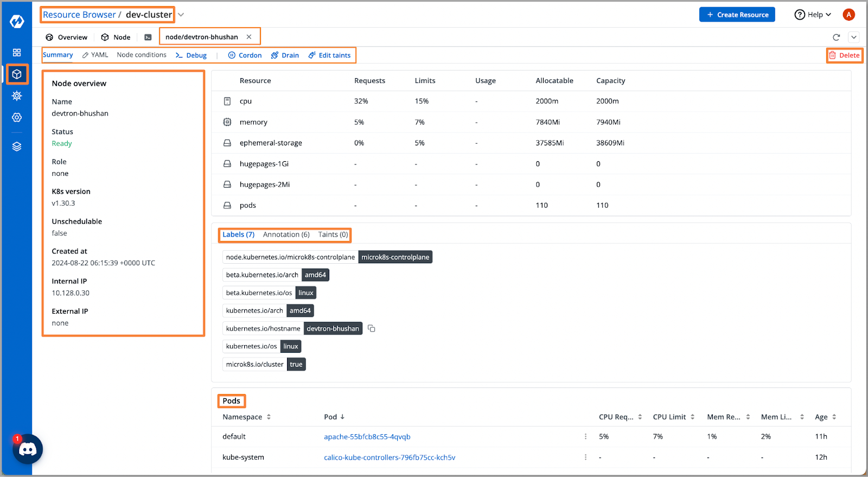Click the hugepages-2Mi disk icon

227,185
